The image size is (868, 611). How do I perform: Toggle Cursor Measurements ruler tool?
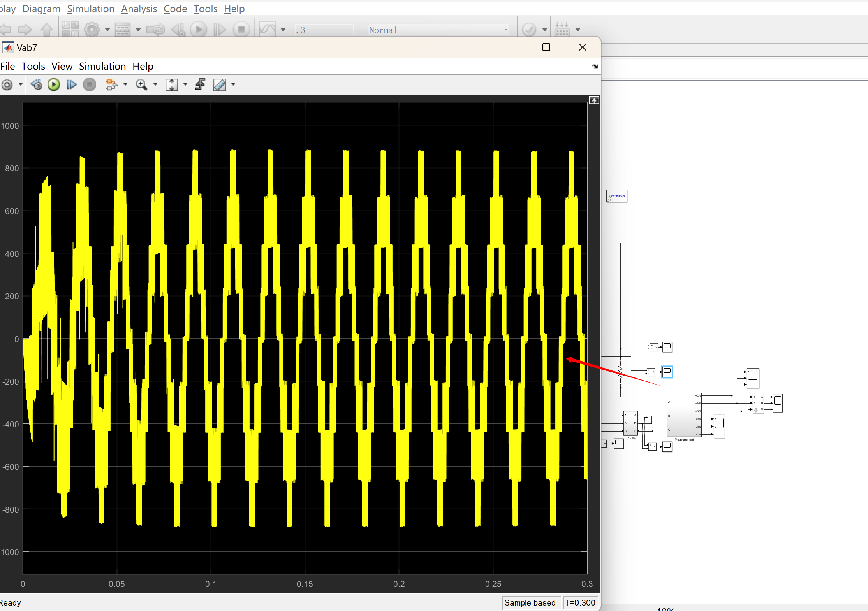pyautogui.click(x=220, y=84)
